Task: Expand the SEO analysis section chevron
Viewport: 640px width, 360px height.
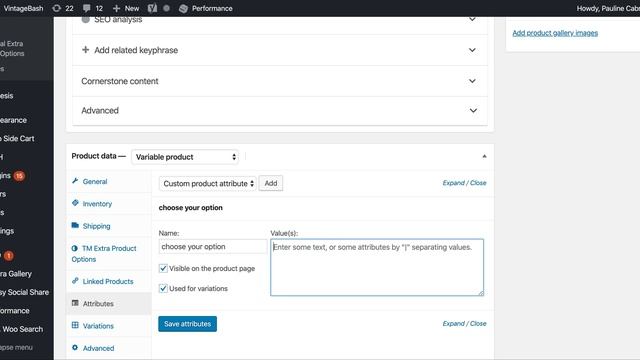Action: 472,19
